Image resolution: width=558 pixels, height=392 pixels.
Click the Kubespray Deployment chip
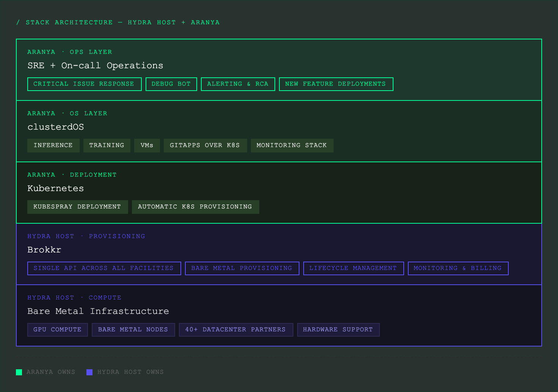78,207
